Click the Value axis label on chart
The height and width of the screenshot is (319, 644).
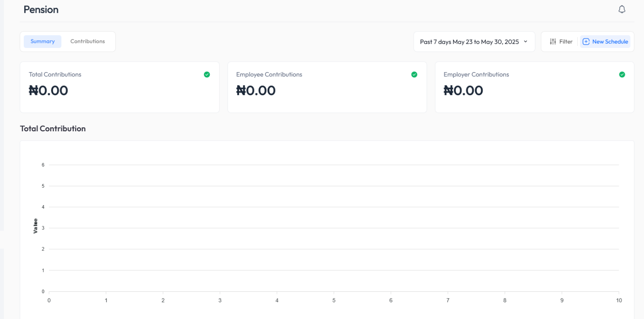click(35, 226)
